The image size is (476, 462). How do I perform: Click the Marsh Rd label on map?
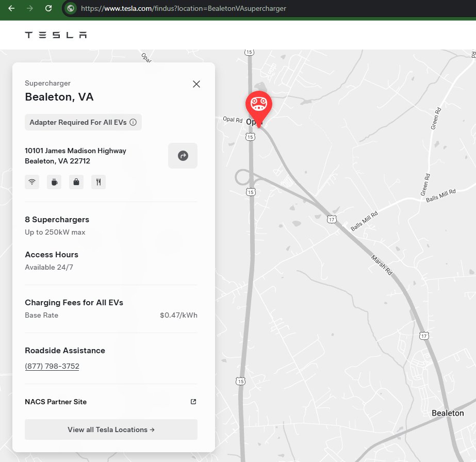point(382,265)
